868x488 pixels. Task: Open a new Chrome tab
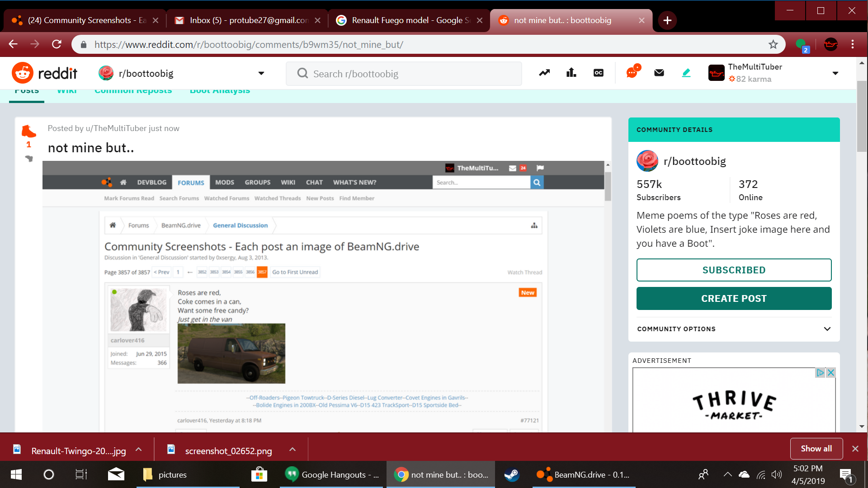tap(667, 20)
